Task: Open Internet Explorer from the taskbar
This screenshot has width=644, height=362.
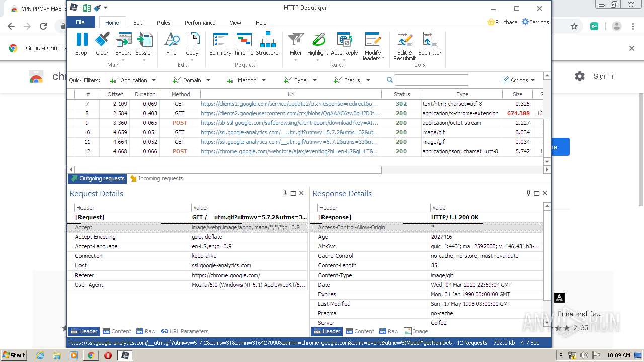Action: [40, 355]
